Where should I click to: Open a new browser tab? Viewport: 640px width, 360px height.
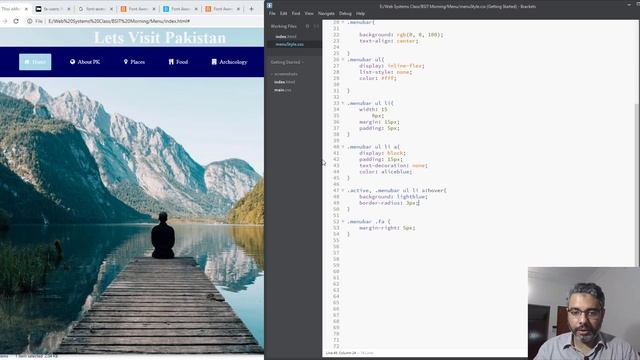pyautogui.click(x=251, y=9)
